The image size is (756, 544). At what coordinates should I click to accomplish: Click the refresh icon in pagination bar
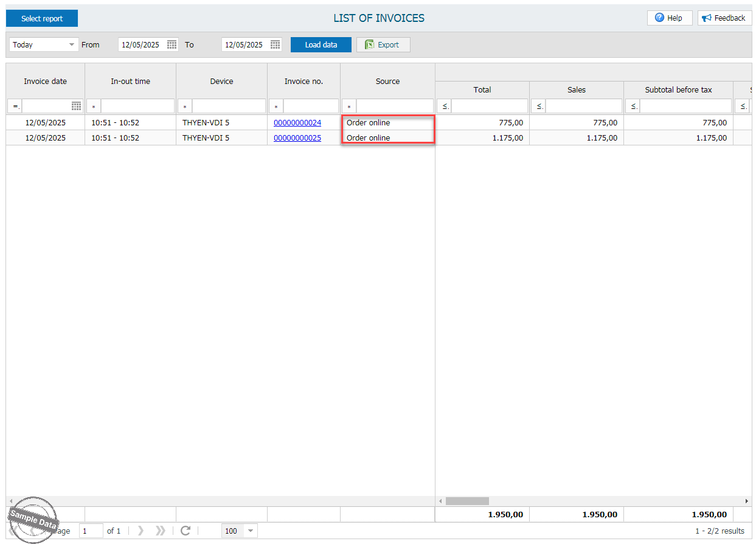[x=186, y=531]
